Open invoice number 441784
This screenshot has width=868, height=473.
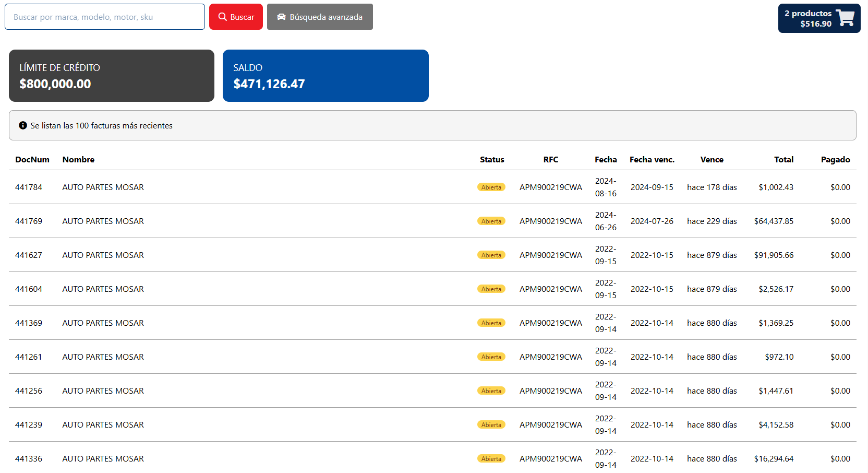[x=29, y=187]
